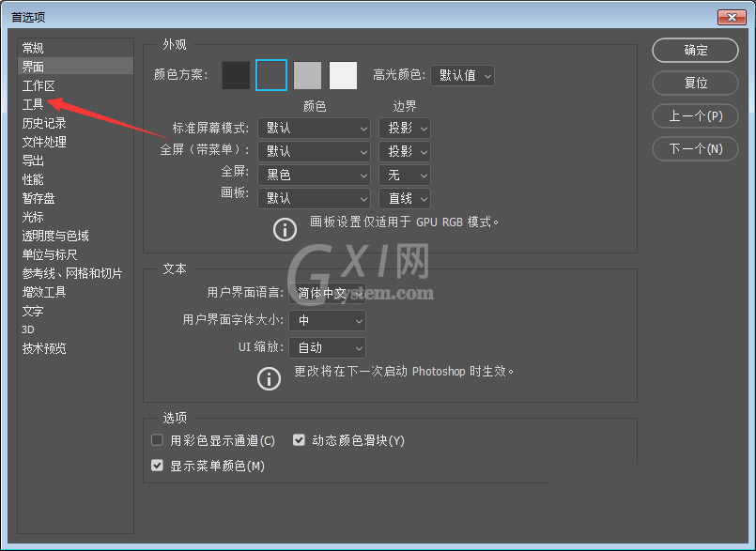Open 全屏（带菜单） color dropdown
Screen dimensions: 756x551
pyautogui.click(x=314, y=151)
